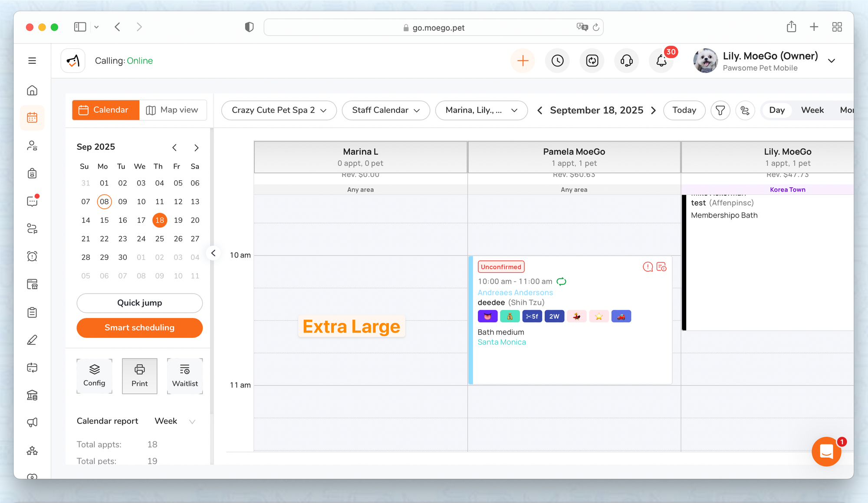Click the purple 2W appointment tag
Viewport: 868px width, 503px height.
coord(554,317)
